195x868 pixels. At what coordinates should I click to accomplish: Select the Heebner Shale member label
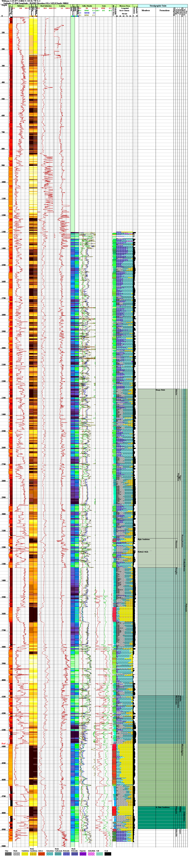[143, 552]
